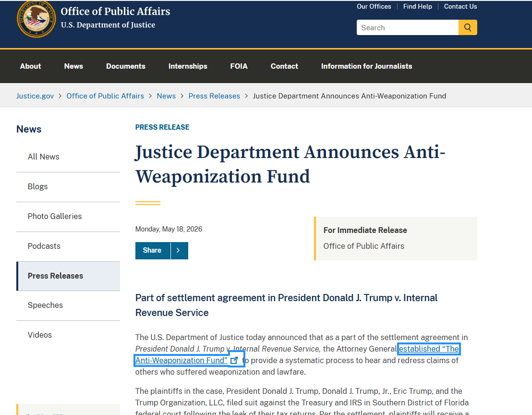Expand the Share options chevron
The image size is (532, 415).
coord(179,250)
